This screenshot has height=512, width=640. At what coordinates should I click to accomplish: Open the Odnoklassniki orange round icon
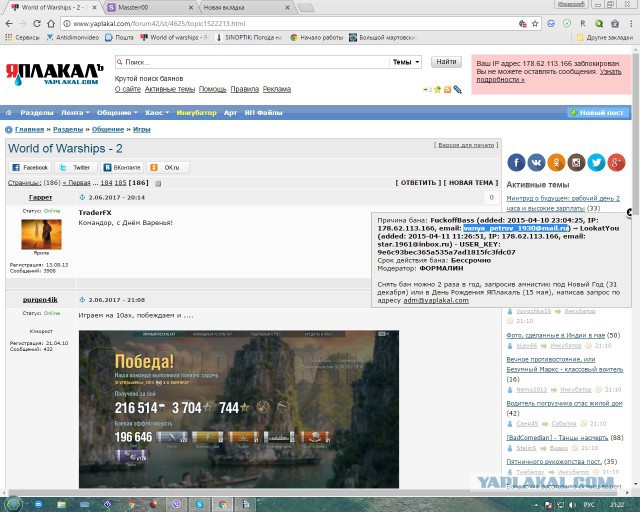[x=556, y=163]
